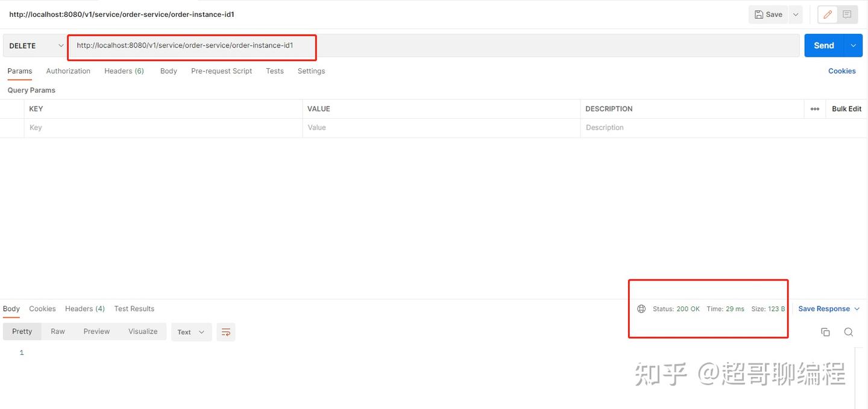Click the response search magnifier icon
This screenshot has width=868, height=409.
point(848,332)
